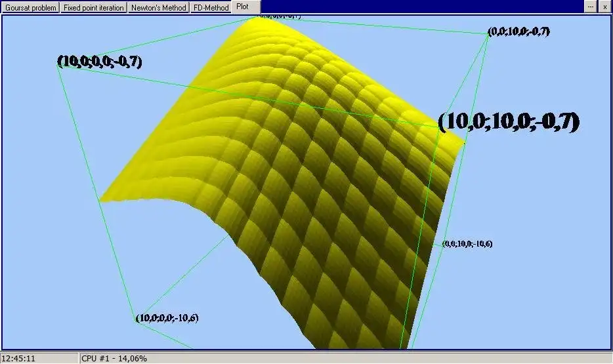
Task: Select the Newton's Method tab
Action: 158,7
